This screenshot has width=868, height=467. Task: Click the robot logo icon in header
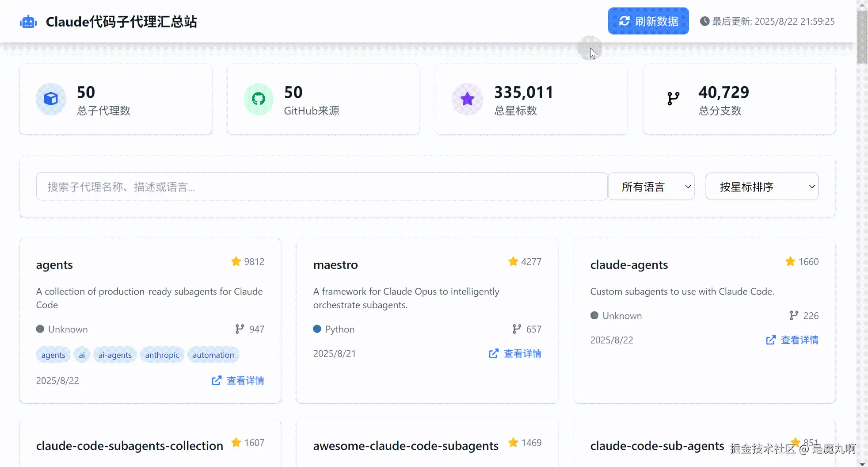28,22
